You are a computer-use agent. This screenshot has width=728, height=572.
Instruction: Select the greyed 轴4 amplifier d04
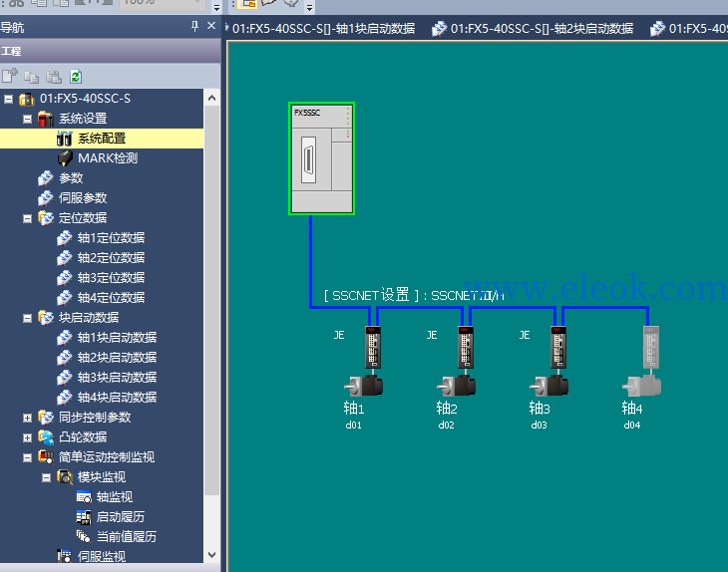tap(651, 348)
